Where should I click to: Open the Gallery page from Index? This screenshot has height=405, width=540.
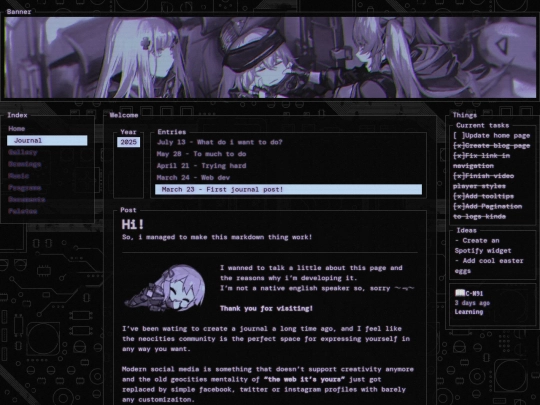(23, 152)
